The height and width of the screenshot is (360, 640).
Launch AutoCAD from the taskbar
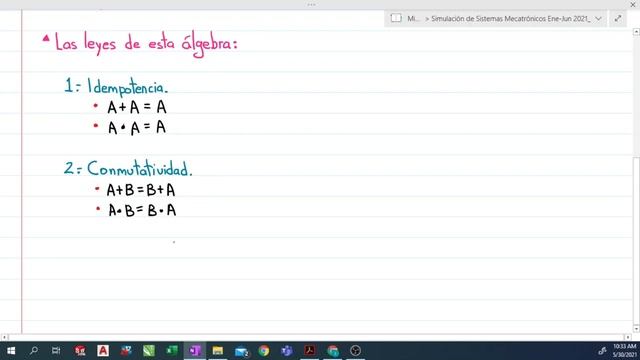(103, 351)
